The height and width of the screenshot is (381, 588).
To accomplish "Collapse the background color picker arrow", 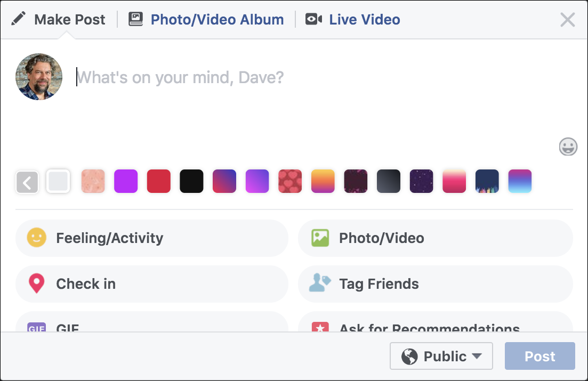I will point(27,182).
